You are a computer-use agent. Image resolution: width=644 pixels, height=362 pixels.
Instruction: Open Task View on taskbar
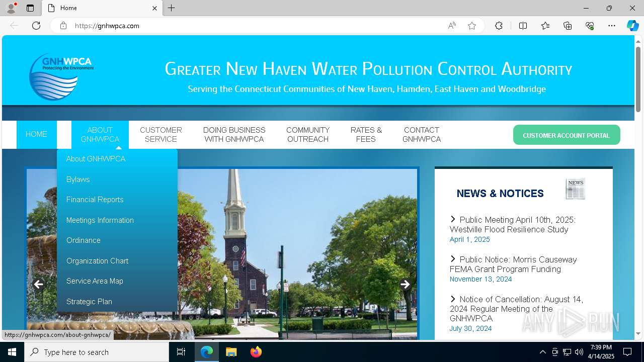point(181,352)
